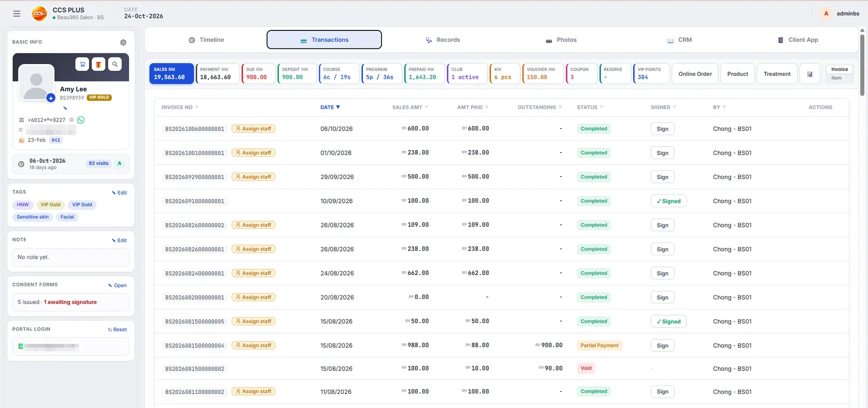This screenshot has width=868, height=408.
Task: Open the KIV 6 pcs card
Action: coord(505,74)
